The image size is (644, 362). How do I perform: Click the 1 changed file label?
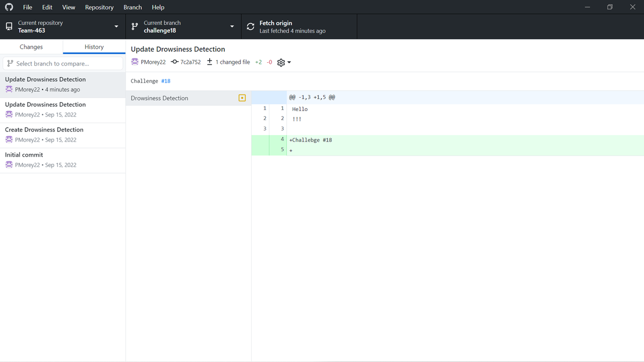[232, 62]
